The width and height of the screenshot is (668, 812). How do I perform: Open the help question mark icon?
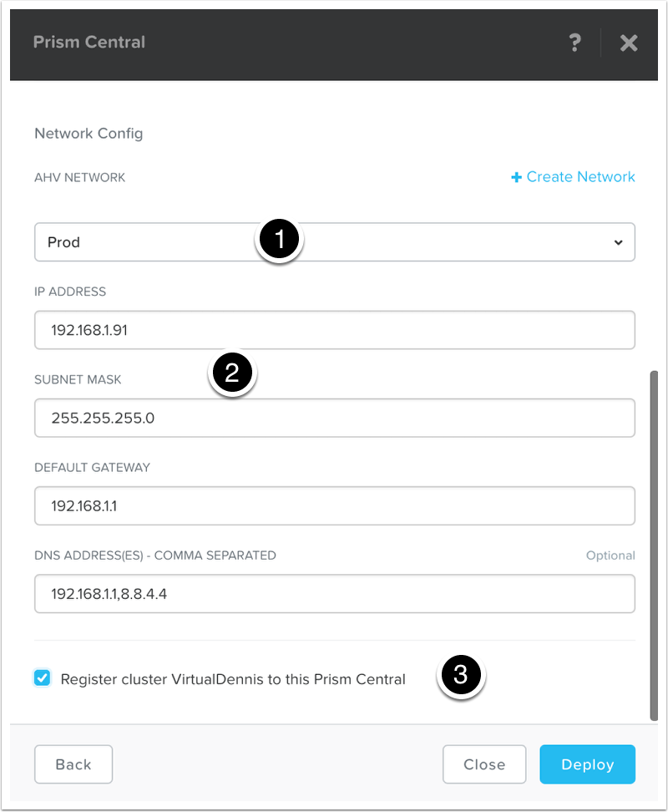click(x=574, y=43)
